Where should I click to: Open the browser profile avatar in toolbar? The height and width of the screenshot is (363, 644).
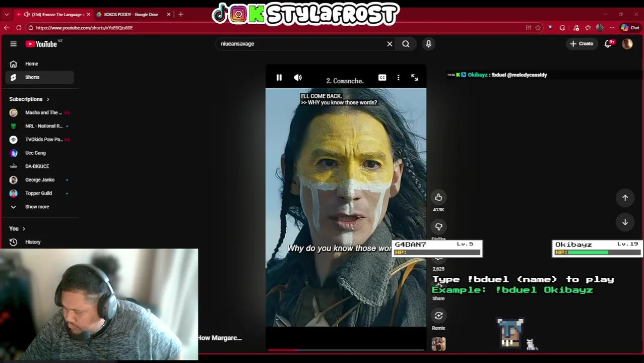600,28
